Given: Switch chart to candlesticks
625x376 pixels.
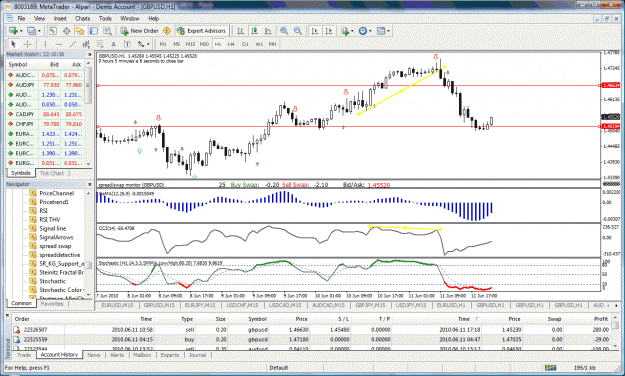Looking at the screenshot, I should 254,31.
